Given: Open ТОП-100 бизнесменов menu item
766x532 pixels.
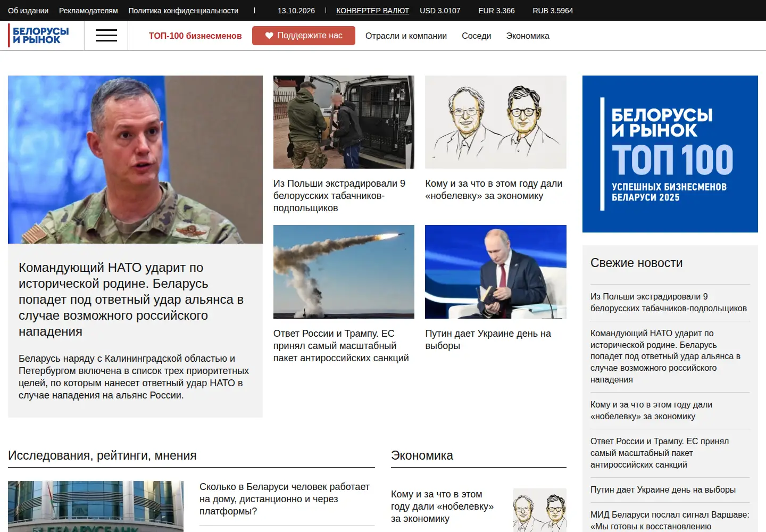Looking at the screenshot, I should (195, 36).
